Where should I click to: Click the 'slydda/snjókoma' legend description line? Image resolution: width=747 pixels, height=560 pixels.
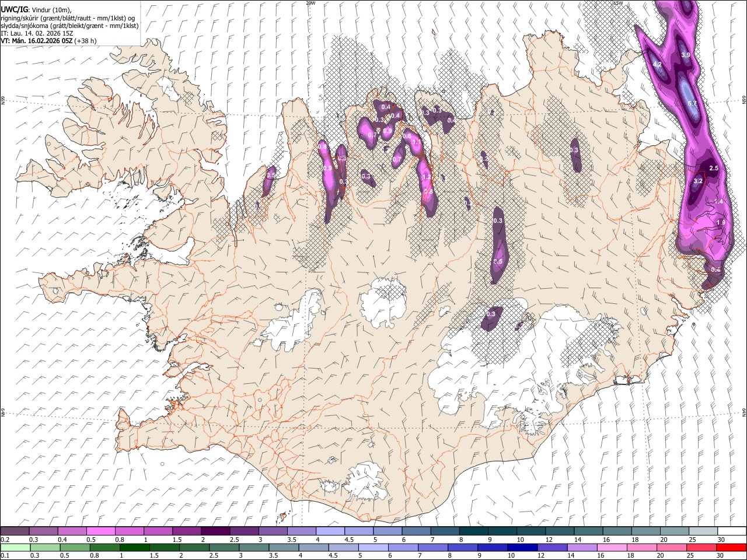pos(69,26)
